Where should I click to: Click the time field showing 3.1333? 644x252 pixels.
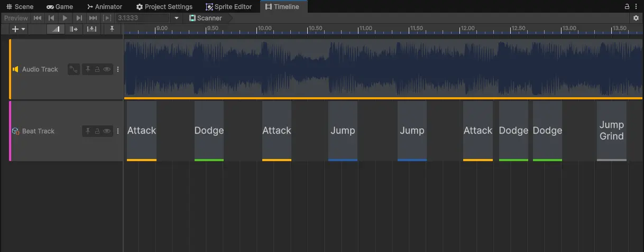pos(143,18)
